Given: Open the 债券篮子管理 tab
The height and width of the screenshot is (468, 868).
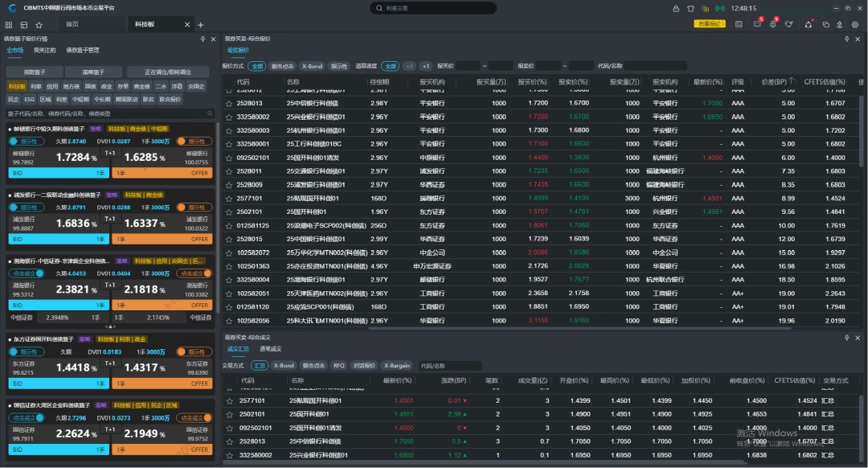Looking at the screenshot, I should tap(83, 51).
